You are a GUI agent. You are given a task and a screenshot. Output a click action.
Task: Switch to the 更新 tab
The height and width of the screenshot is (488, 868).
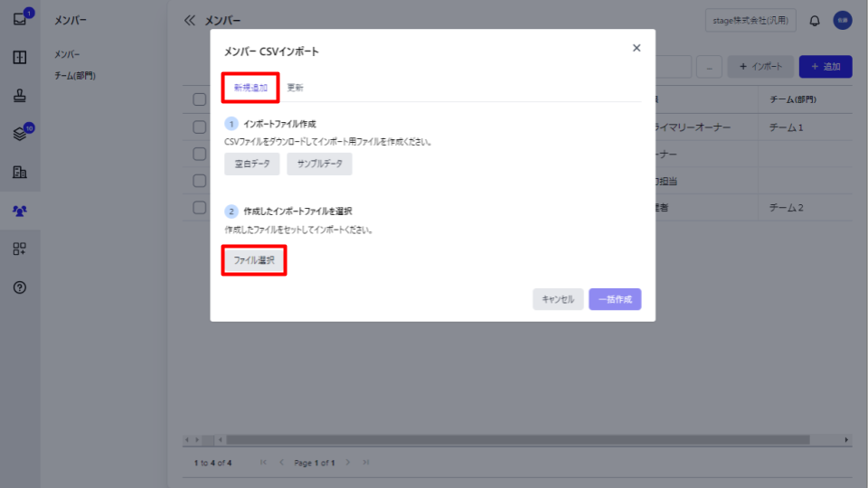click(x=295, y=88)
